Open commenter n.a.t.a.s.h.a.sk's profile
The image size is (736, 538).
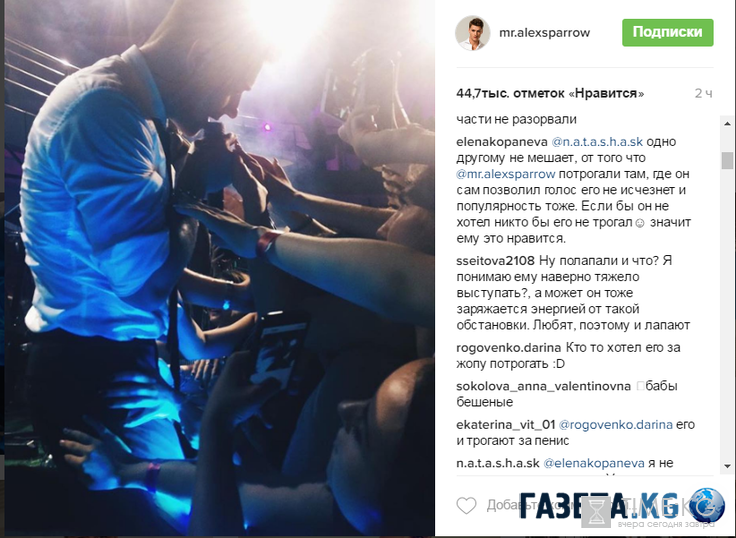tap(498, 463)
